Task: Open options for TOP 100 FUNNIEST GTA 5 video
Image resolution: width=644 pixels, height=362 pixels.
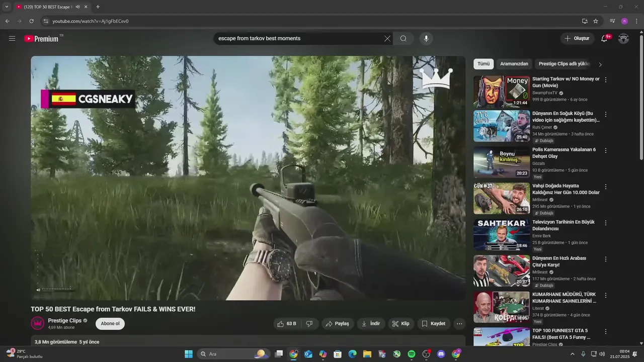Action: click(606, 331)
